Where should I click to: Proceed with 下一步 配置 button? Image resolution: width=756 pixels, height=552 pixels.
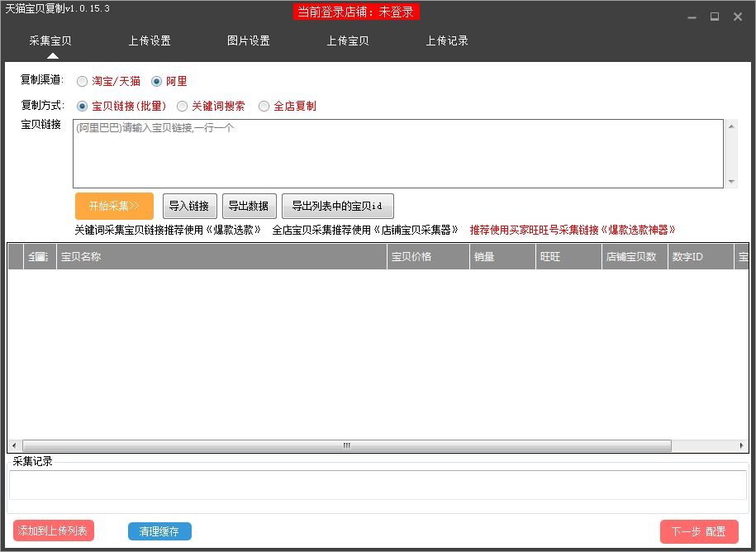click(x=699, y=531)
